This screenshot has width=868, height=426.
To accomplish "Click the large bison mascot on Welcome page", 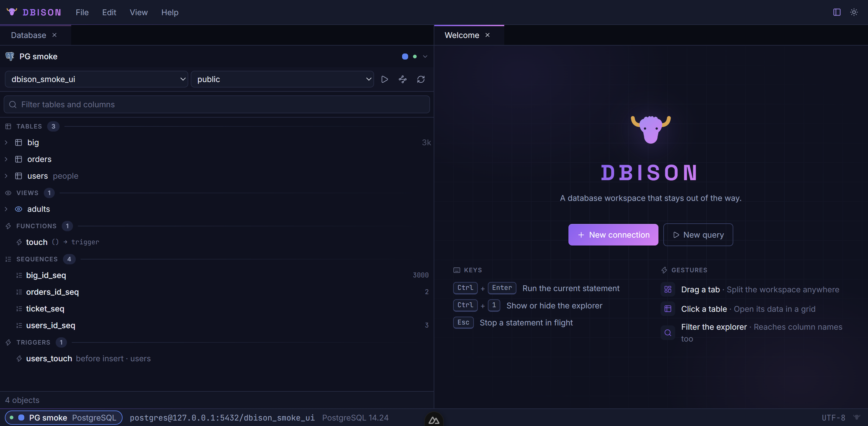I will tap(651, 129).
